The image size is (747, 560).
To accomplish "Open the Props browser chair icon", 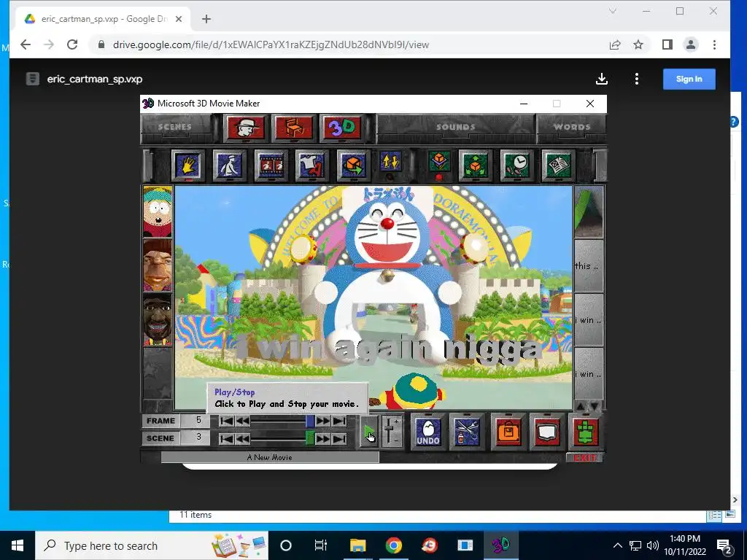I will 294,128.
